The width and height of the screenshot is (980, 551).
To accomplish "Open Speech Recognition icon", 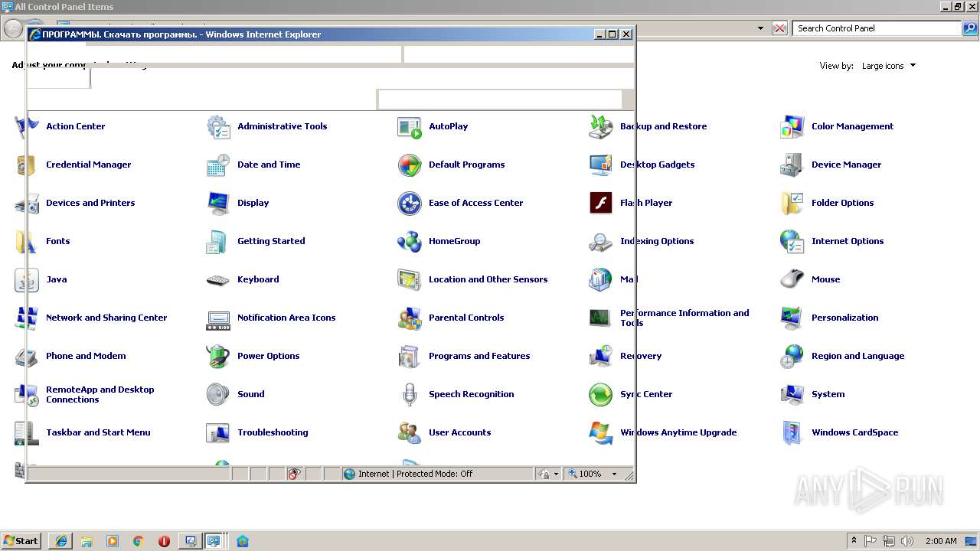I will (410, 394).
